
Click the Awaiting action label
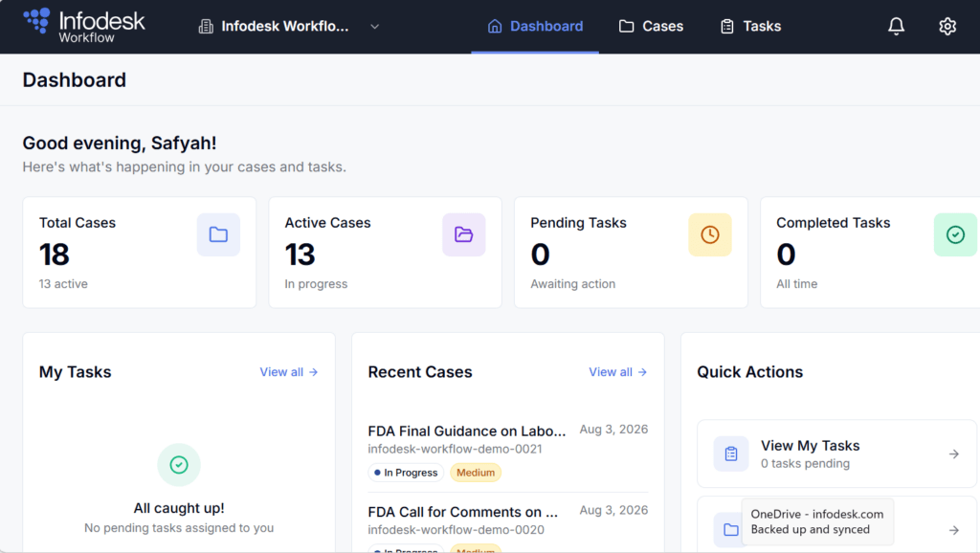pos(572,284)
